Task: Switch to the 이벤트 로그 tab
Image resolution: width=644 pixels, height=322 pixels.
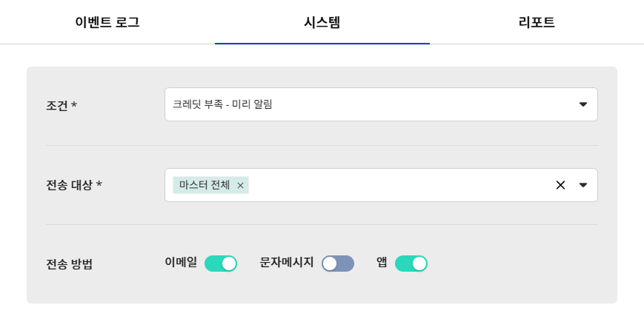Action: [x=107, y=22]
